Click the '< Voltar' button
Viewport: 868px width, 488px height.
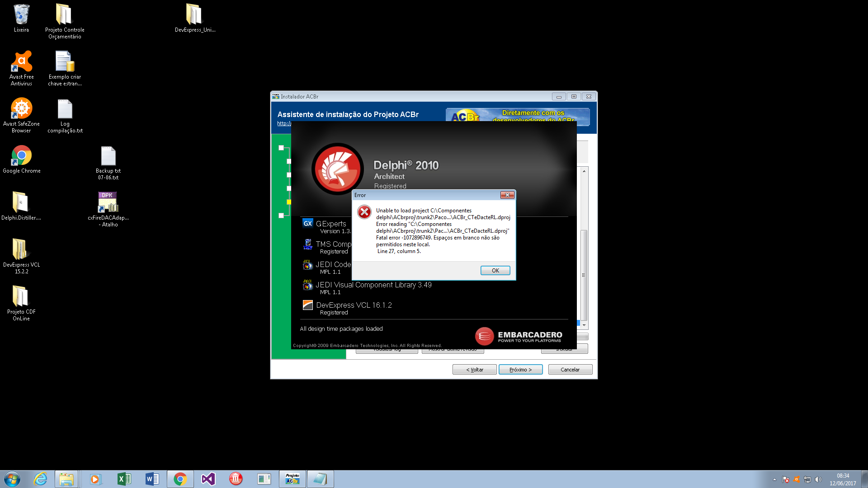point(474,370)
